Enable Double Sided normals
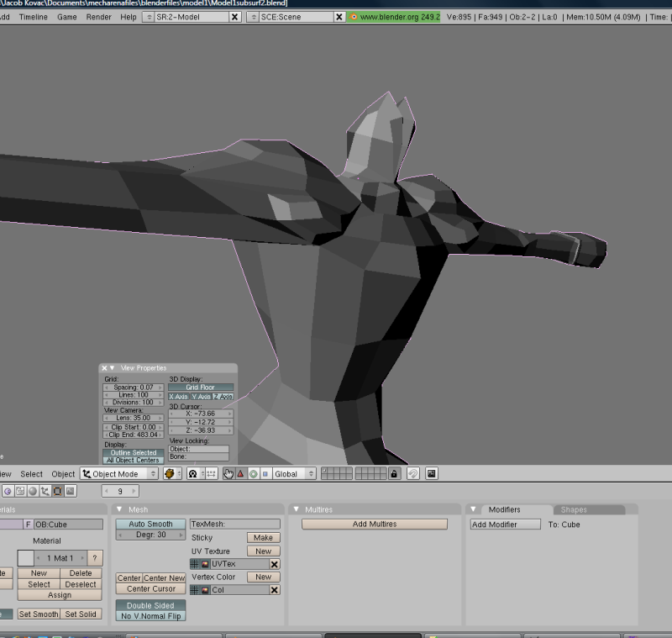Screen dimensions: 672x638 [149, 604]
